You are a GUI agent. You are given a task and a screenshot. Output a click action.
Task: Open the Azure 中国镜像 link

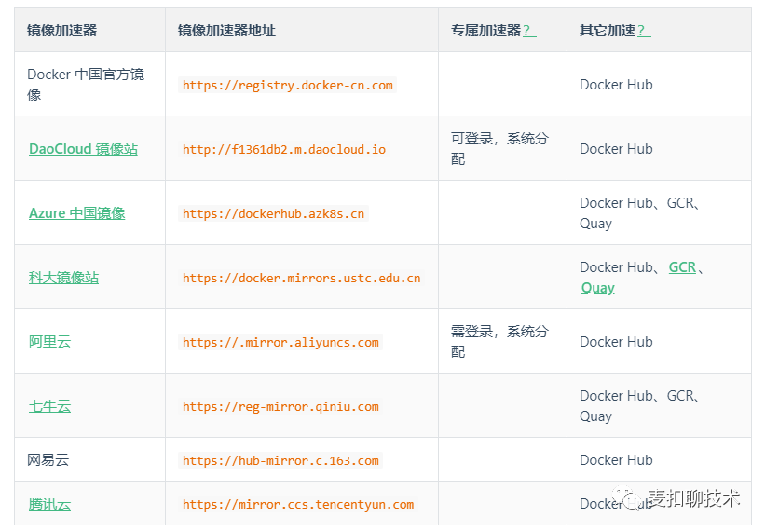point(76,213)
